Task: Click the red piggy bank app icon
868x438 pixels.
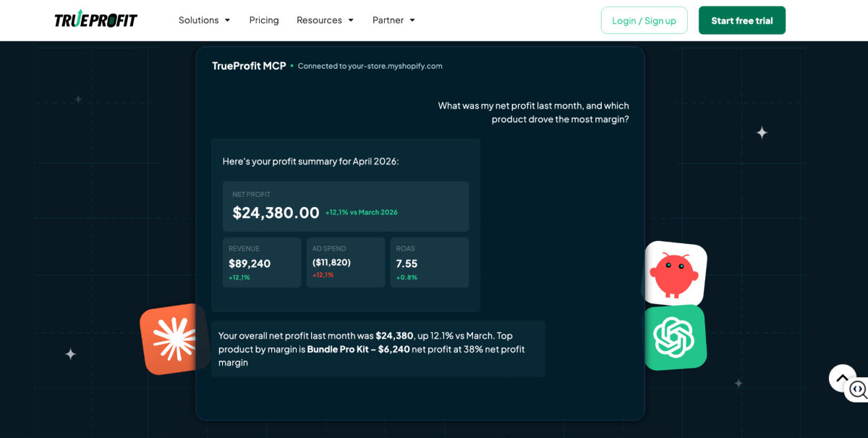Action: click(674, 272)
